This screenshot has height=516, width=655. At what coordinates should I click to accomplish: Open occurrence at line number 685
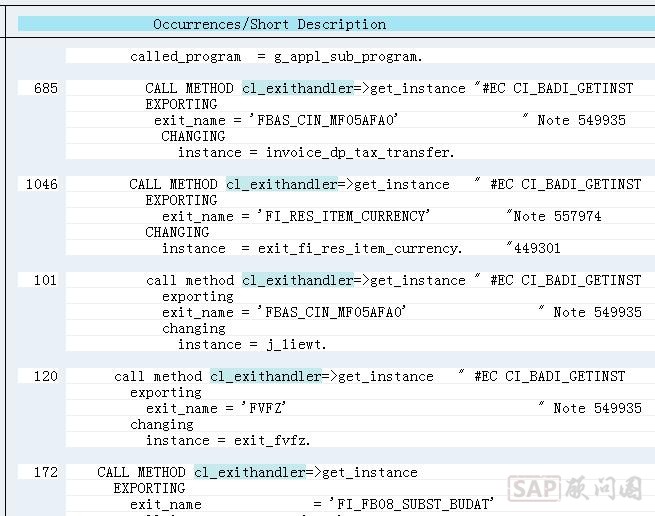pyautogui.click(x=45, y=89)
